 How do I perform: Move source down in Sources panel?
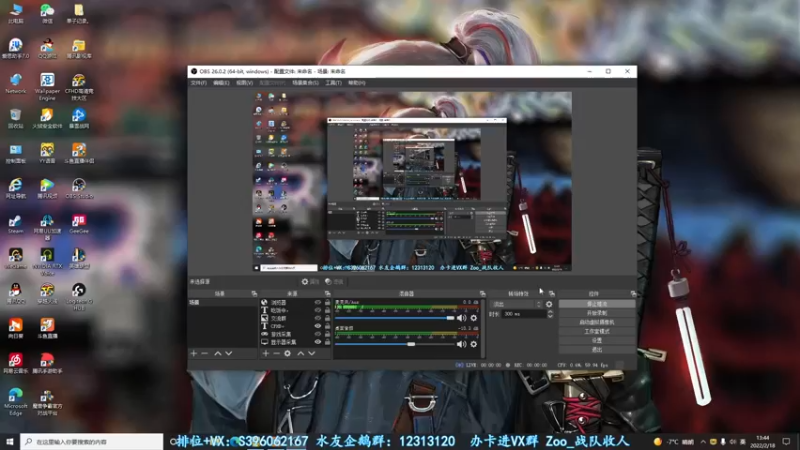311,353
